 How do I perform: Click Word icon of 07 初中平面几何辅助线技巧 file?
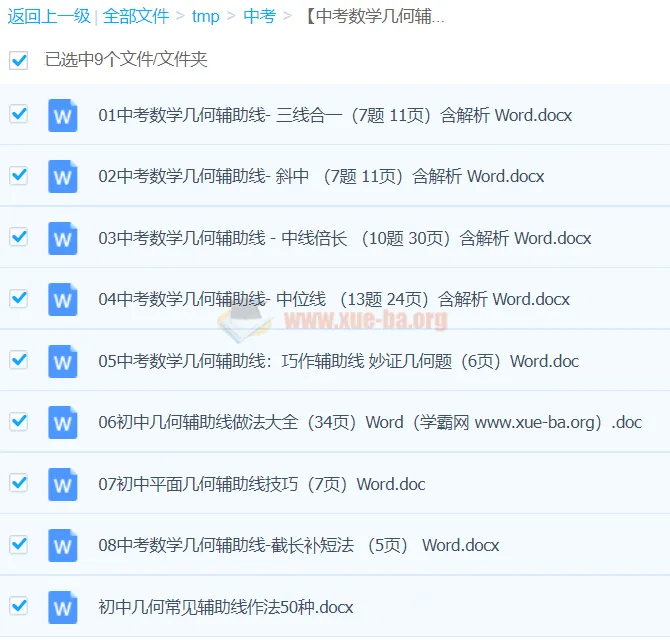[62, 484]
